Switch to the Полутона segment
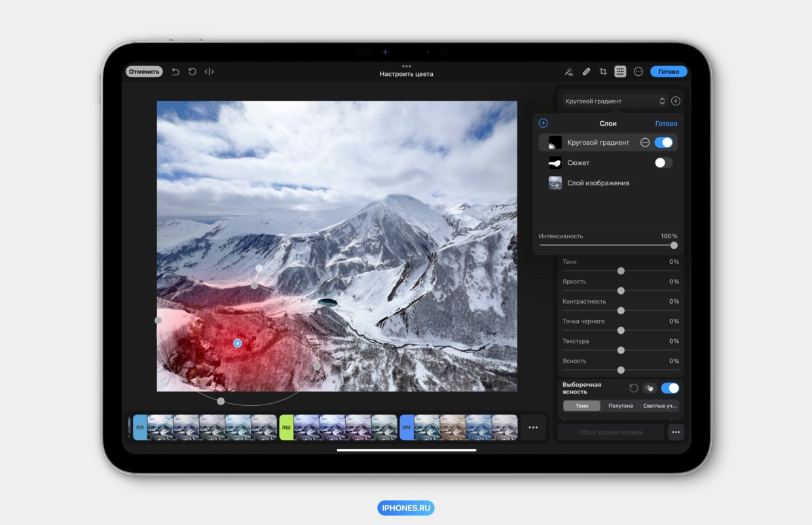The image size is (812, 525). click(621, 406)
